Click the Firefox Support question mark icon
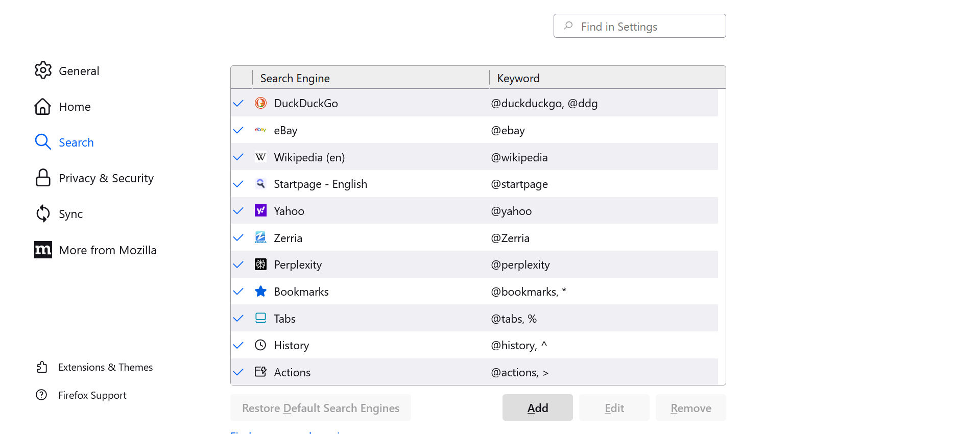The width and height of the screenshot is (980, 434). point(41,395)
